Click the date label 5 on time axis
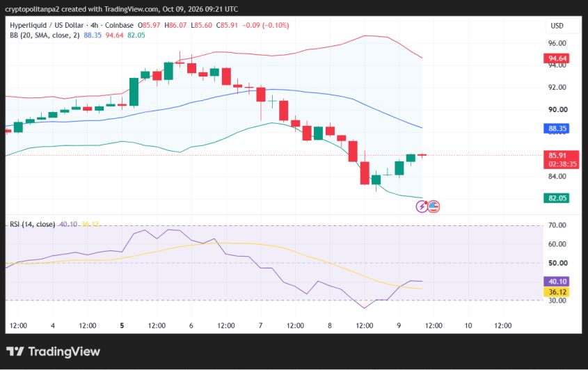 pyautogui.click(x=122, y=325)
